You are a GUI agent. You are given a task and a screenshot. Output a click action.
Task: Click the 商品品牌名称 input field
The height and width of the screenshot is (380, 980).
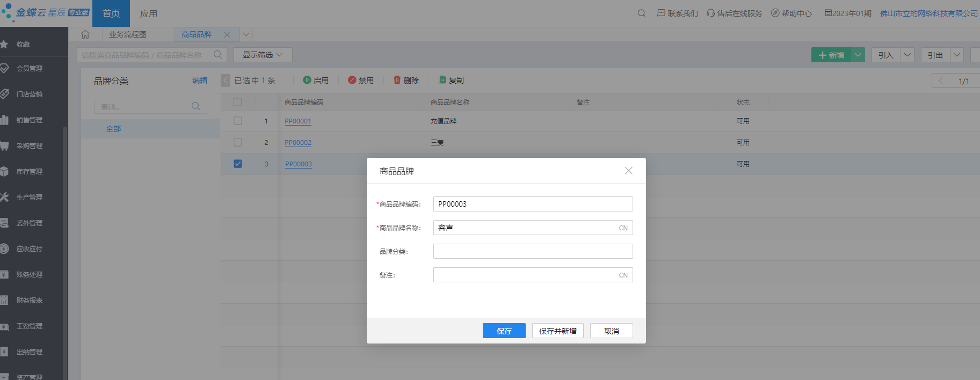(533, 228)
